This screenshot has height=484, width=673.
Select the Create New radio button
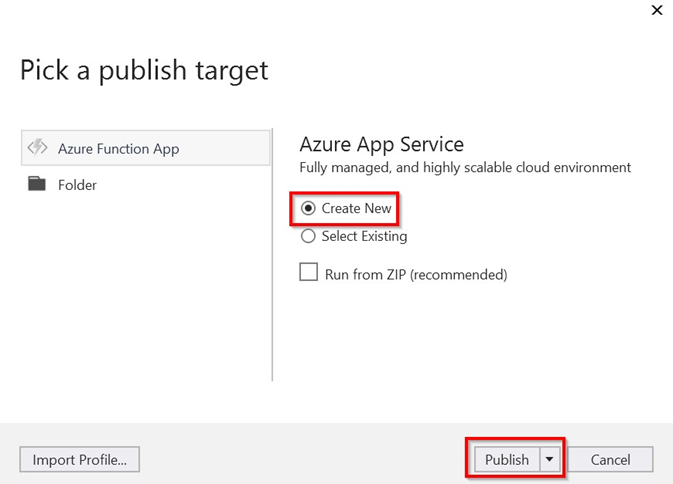(x=308, y=209)
